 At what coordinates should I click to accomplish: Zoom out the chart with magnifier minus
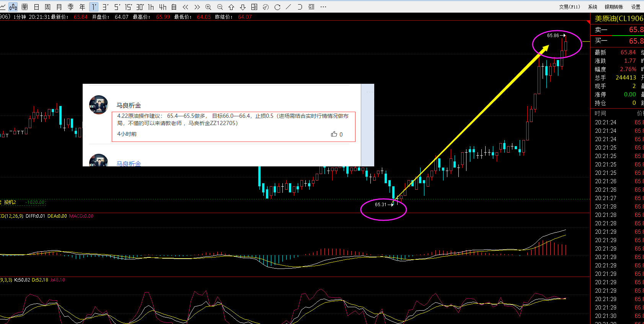click(x=220, y=7)
